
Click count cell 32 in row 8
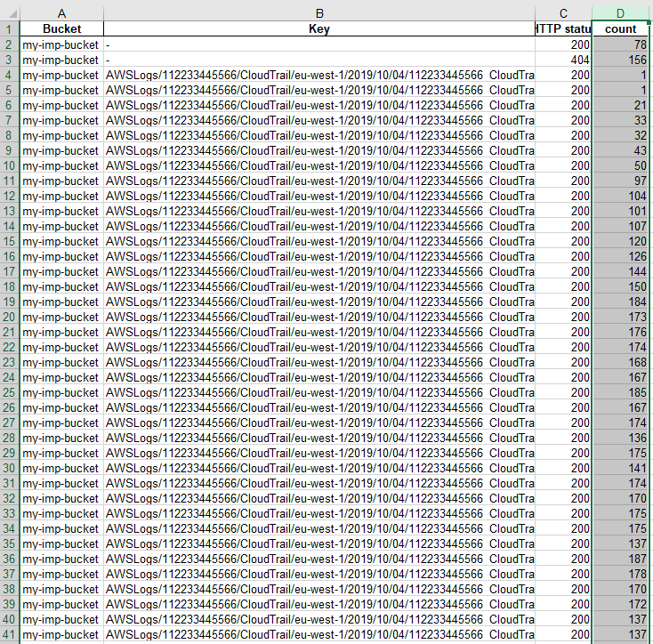pyautogui.click(x=620, y=135)
